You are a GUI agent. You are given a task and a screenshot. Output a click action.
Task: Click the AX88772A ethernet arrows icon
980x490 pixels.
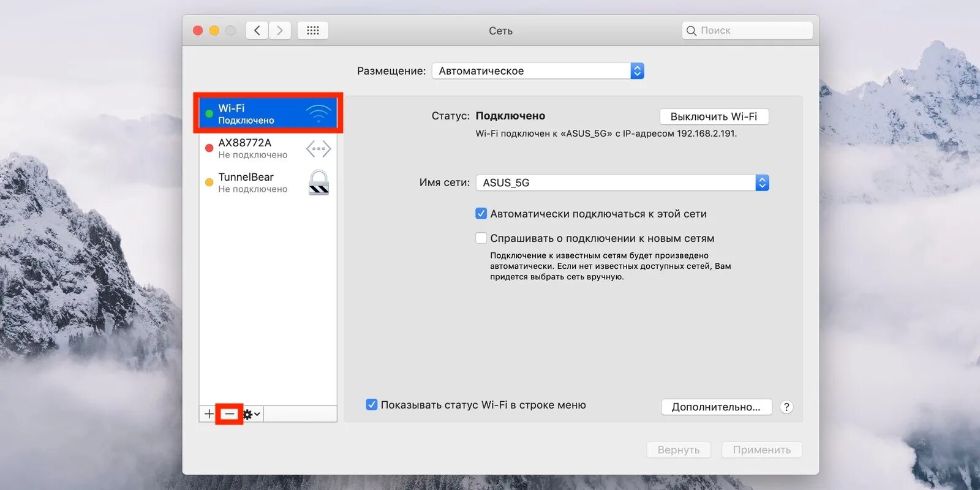click(x=318, y=148)
